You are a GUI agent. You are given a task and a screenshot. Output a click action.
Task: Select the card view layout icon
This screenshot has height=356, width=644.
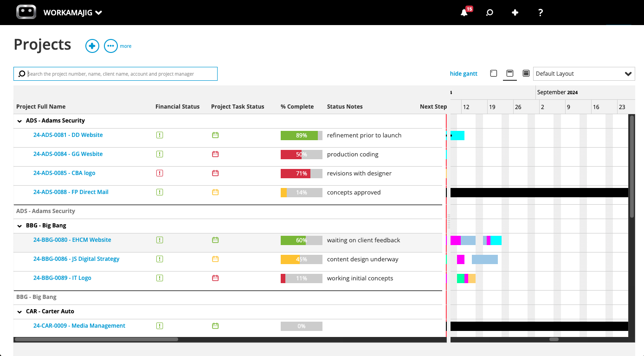pyautogui.click(x=493, y=73)
